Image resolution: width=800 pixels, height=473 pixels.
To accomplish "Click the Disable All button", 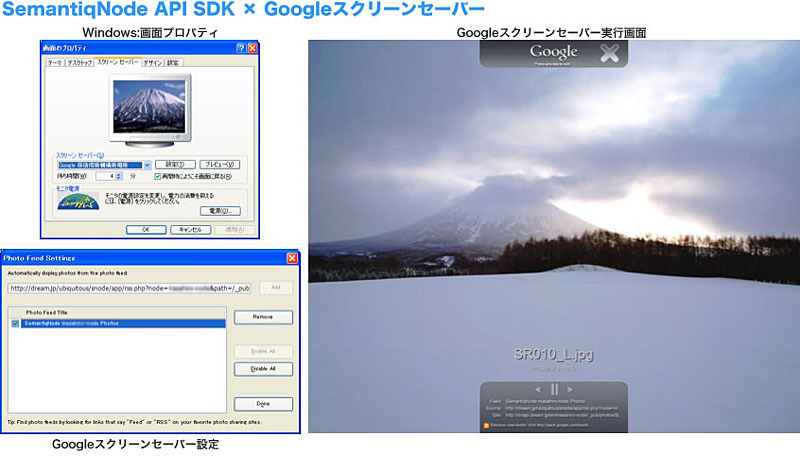I will (263, 369).
